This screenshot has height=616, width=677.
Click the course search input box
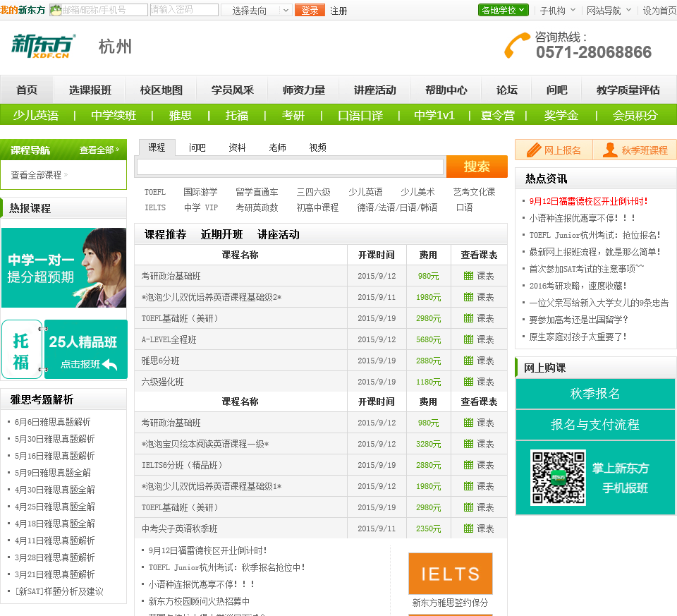click(290, 167)
